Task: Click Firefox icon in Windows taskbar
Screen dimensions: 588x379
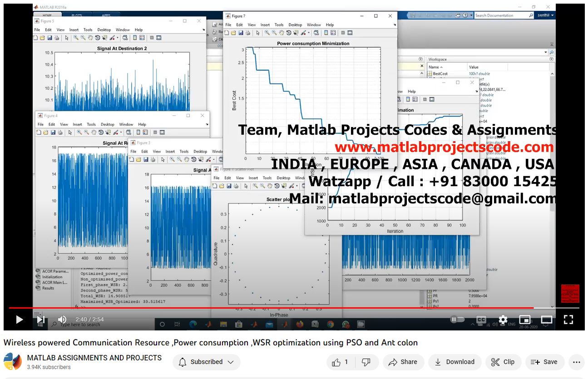Action: pyautogui.click(x=300, y=324)
